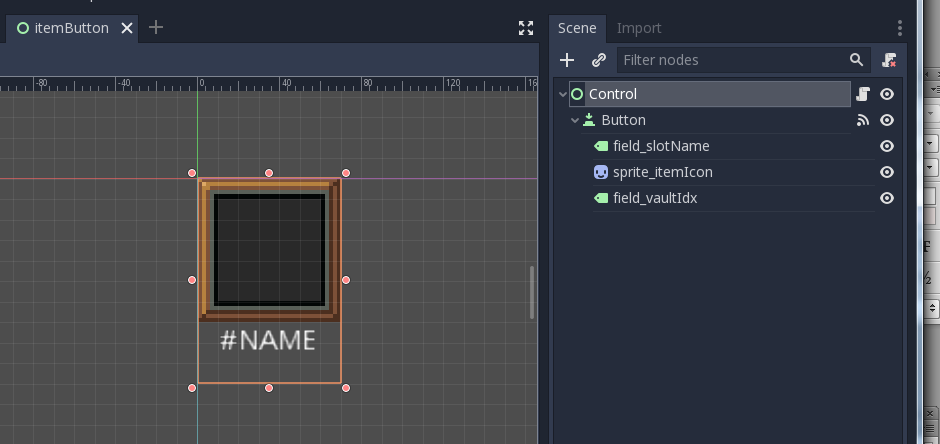Image resolution: width=940 pixels, height=444 pixels.
Task: Open the script attached to Control
Action: [862, 94]
